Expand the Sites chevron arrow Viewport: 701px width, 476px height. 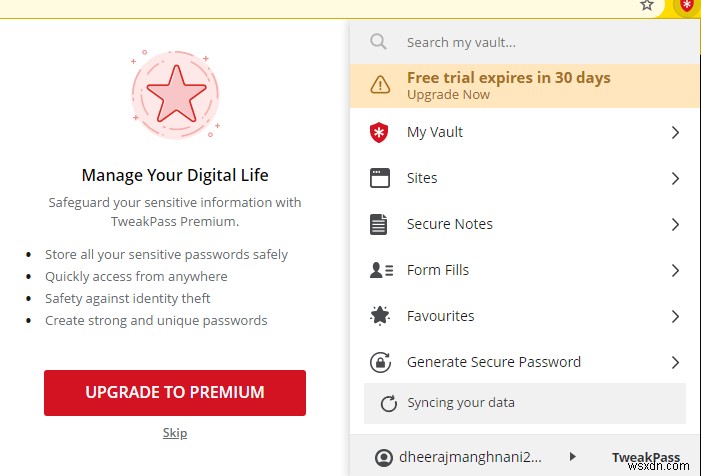tap(675, 178)
